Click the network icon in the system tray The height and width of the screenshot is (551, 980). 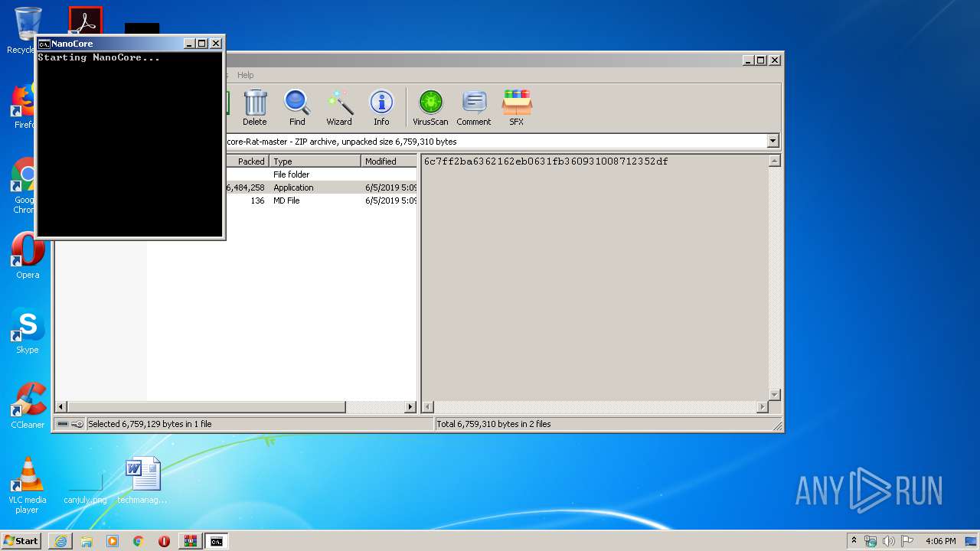(871, 541)
